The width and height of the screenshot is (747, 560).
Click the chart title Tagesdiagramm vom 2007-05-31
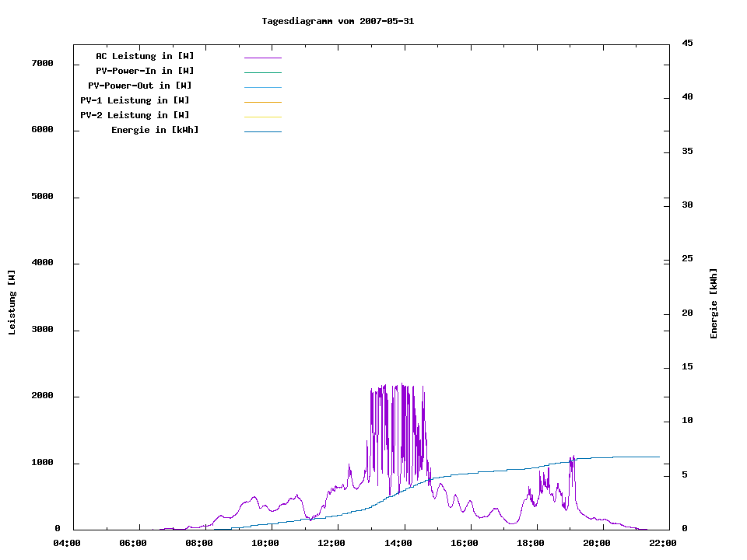click(338, 21)
